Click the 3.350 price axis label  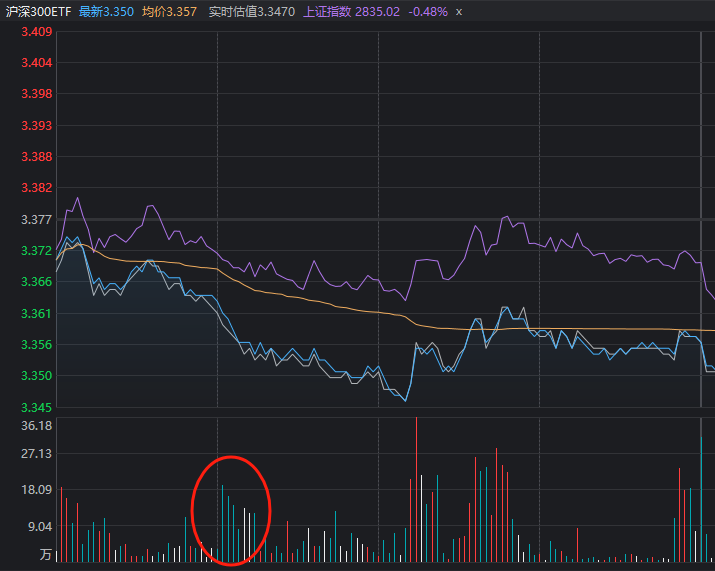(37, 375)
